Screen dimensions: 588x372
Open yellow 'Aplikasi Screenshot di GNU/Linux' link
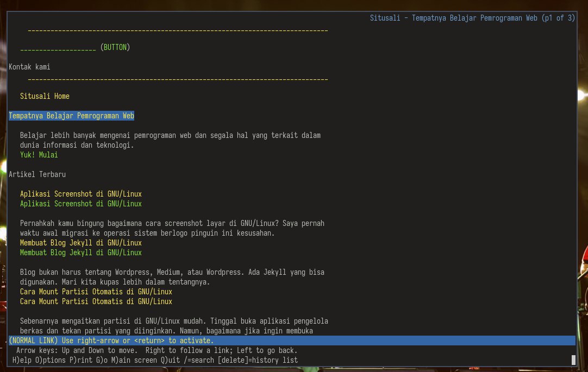(x=81, y=194)
